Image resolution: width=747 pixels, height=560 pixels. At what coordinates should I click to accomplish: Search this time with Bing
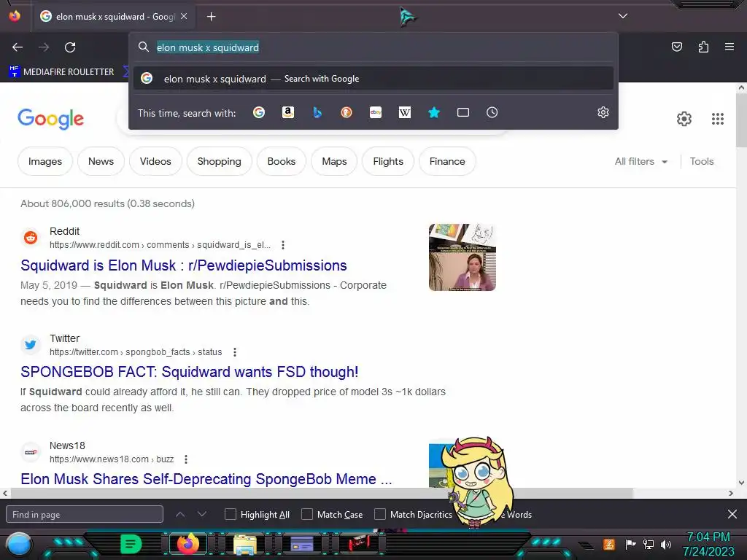[x=317, y=112]
